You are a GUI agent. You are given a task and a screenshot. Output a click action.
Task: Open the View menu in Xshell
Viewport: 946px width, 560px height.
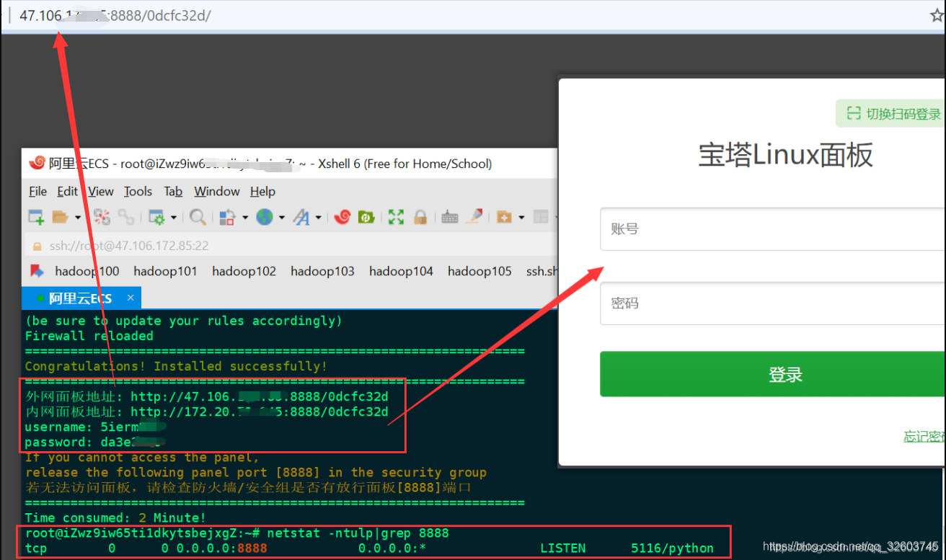(x=101, y=191)
